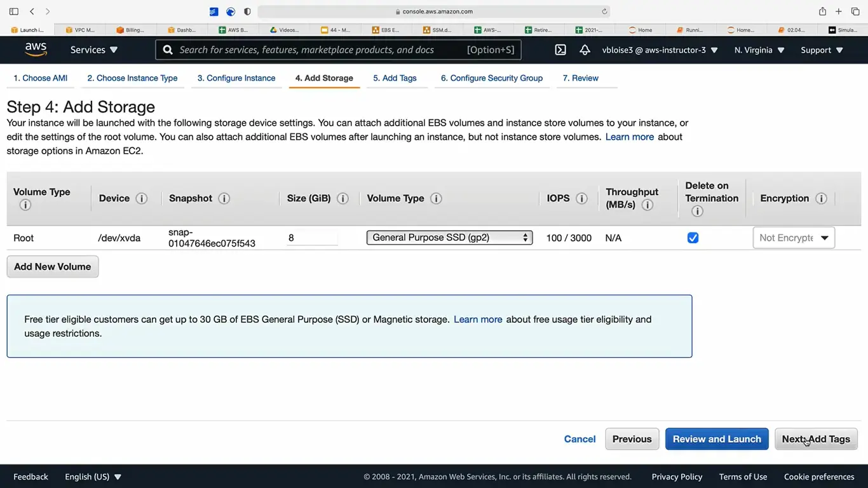This screenshot has width=868, height=488.
Task: Click the info icon under Delete on Termination
Action: click(x=697, y=211)
